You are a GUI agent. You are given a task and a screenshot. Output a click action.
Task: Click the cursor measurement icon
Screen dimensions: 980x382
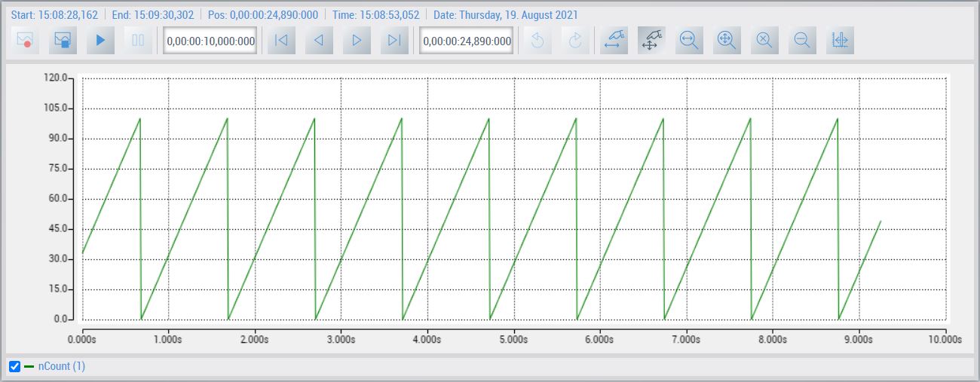[840, 40]
